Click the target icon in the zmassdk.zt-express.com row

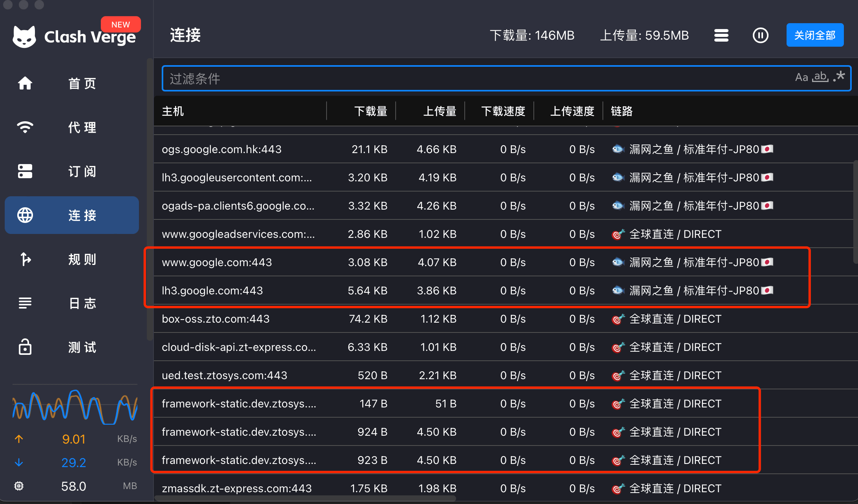tap(618, 488)
